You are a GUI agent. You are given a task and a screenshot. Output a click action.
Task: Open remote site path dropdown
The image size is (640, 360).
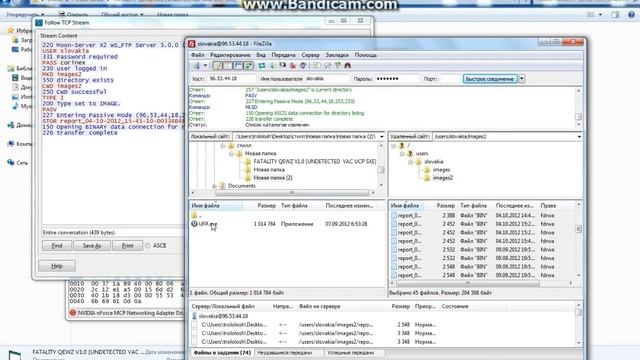pos(579,137)
